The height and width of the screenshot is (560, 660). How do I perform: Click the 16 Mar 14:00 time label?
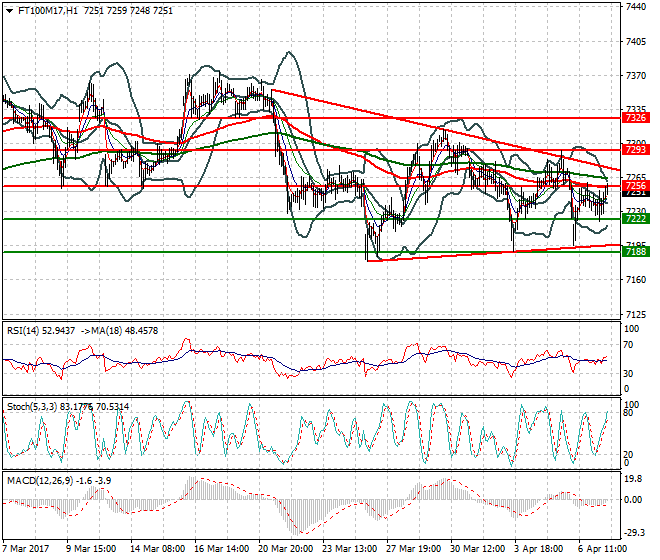(x=222, y=549)
